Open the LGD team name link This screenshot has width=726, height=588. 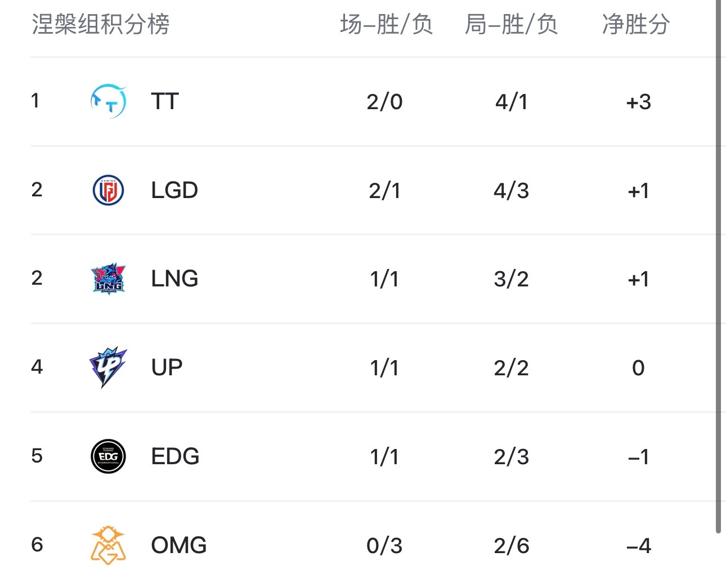pos(174,190)
